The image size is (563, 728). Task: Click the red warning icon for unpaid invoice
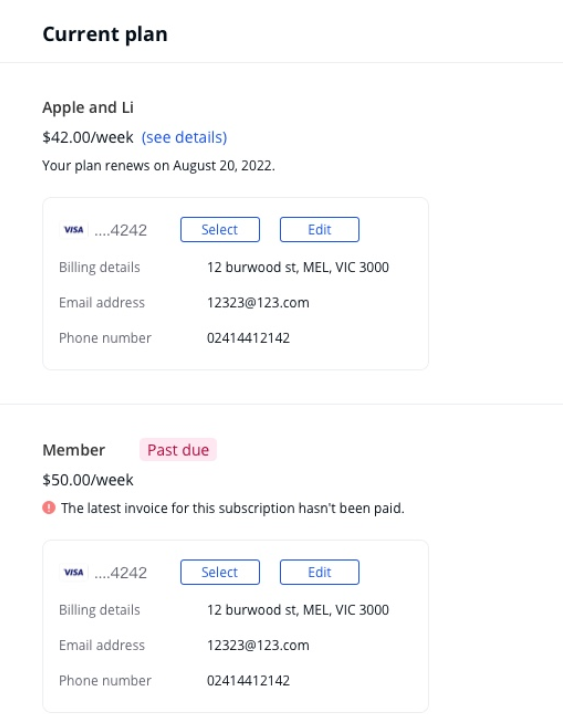tap(49, 508)
